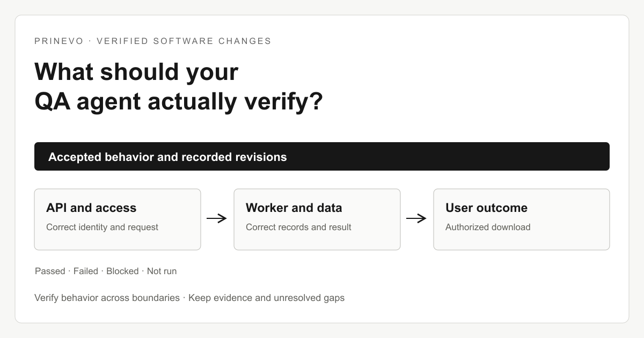Viewport: 644px width, 338px height.
Task: Click 'Verify behavior across boundaries' footer text
Action: pyautogui.click(x=107, y=297)
